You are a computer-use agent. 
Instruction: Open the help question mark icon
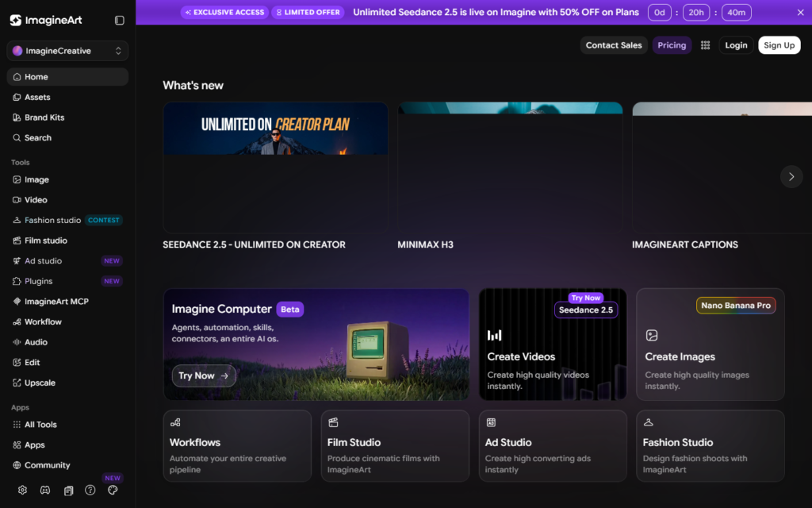point(90,490)
